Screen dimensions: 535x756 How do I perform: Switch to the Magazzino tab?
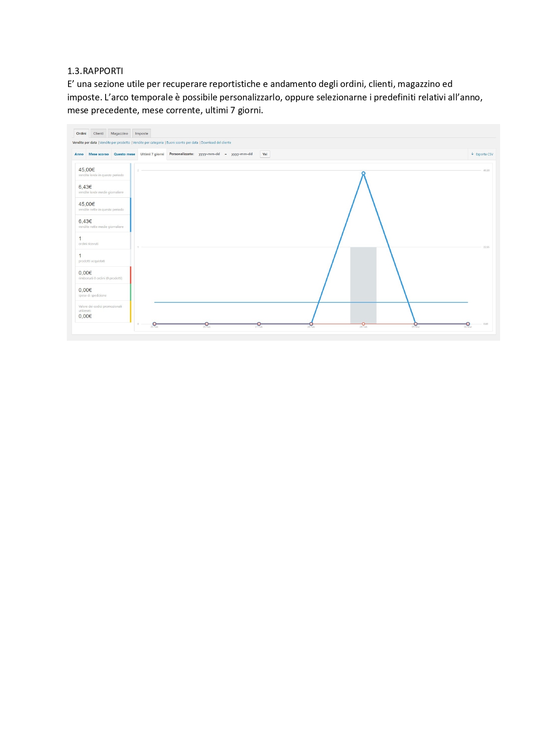coord(119,134)
